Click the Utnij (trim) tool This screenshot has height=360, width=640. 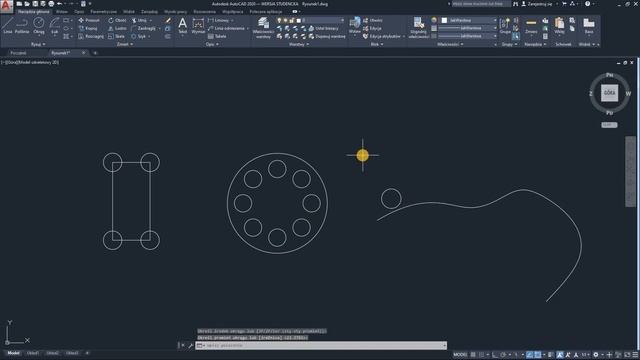tap(139, 20)
